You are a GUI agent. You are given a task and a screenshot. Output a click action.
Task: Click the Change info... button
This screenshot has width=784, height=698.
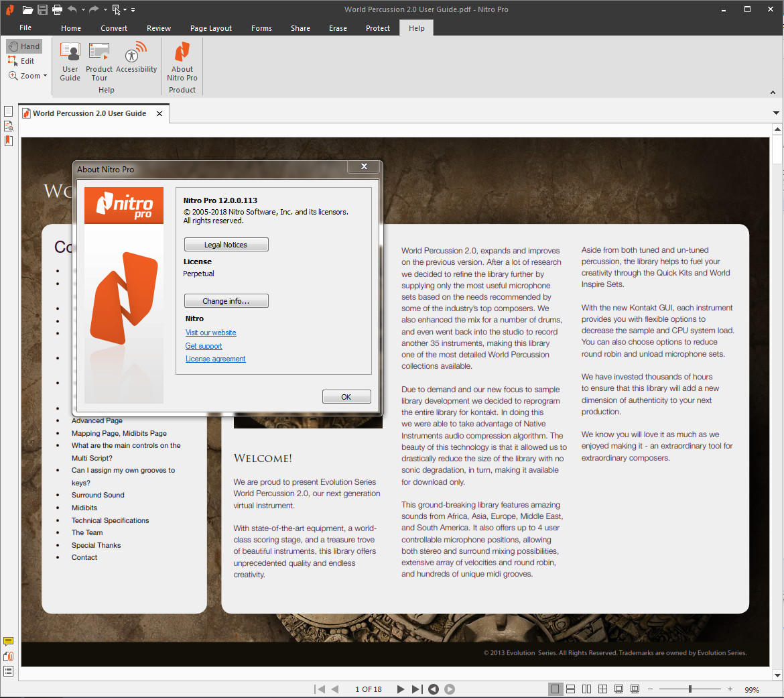[x=226, y=300]
